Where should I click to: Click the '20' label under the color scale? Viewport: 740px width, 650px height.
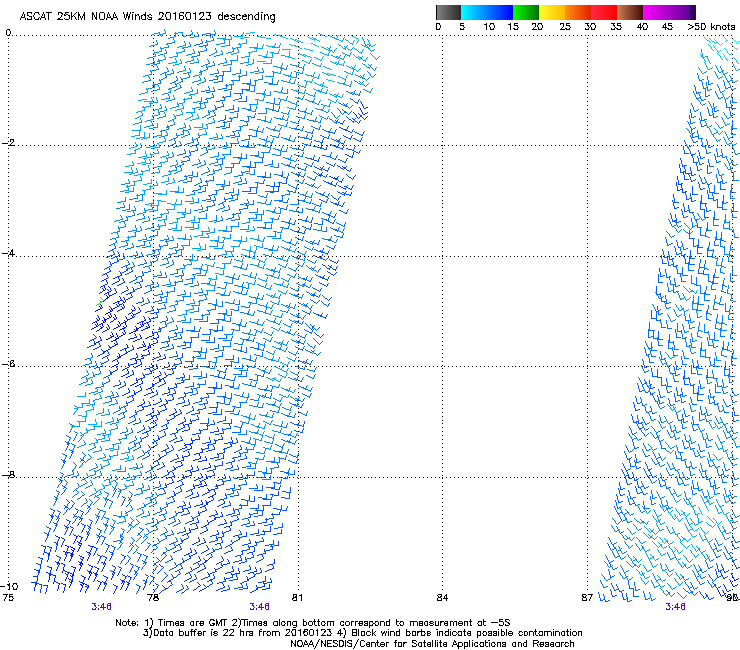pos(537,27)
